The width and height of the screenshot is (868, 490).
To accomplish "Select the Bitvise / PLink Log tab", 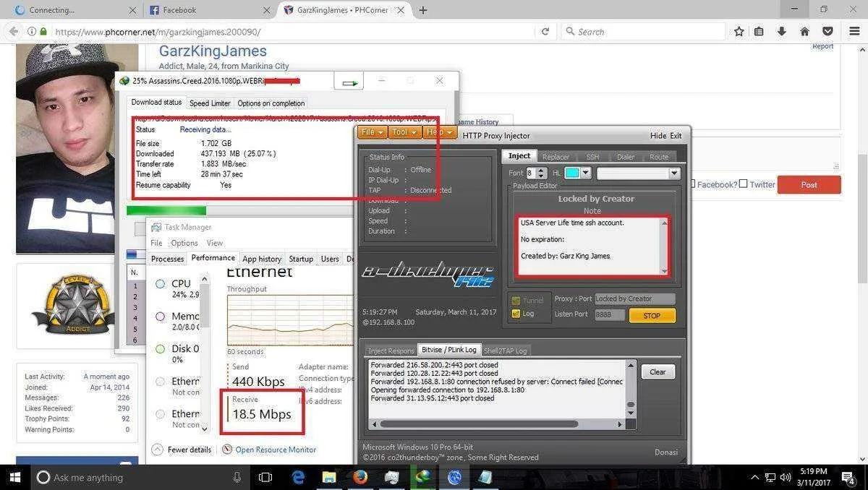I will click(449, 350).
